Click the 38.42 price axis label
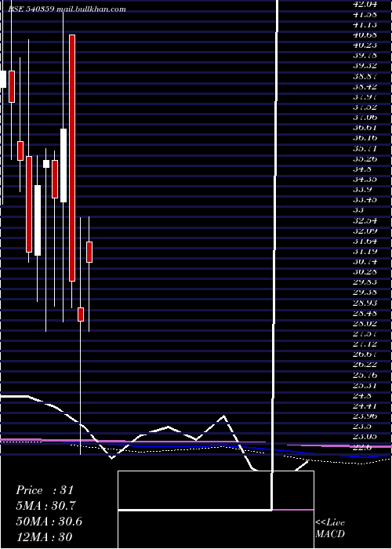The height and width of the screenshot is (549, 392). point(365,86)
